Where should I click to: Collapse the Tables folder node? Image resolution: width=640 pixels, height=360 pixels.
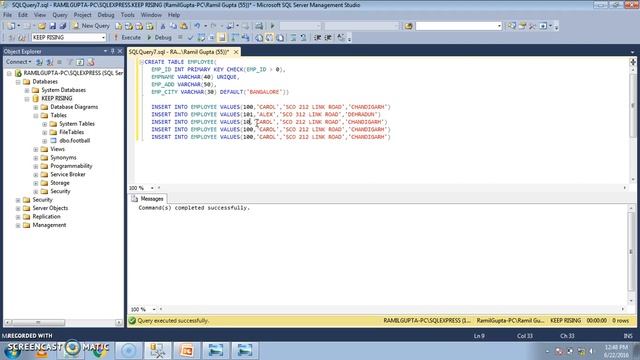click(x=36, y=116)
